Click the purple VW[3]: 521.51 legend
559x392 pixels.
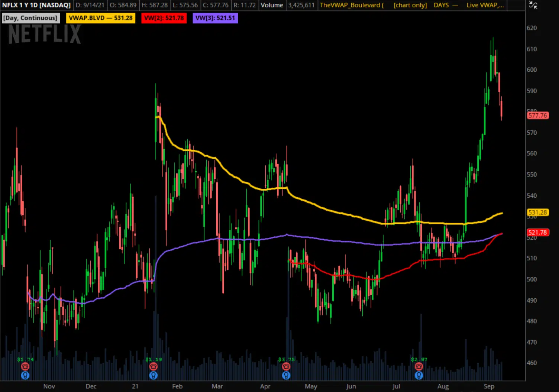click(215, 18)
